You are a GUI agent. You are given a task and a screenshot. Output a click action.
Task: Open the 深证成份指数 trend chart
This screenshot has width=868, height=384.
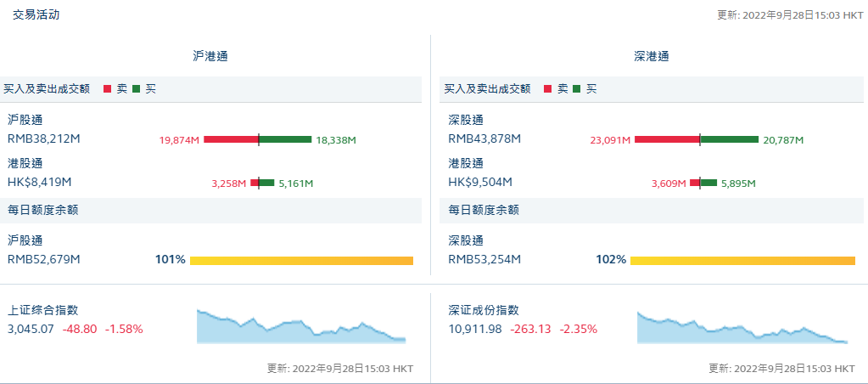pyautogui.click(x=742, y=326)
